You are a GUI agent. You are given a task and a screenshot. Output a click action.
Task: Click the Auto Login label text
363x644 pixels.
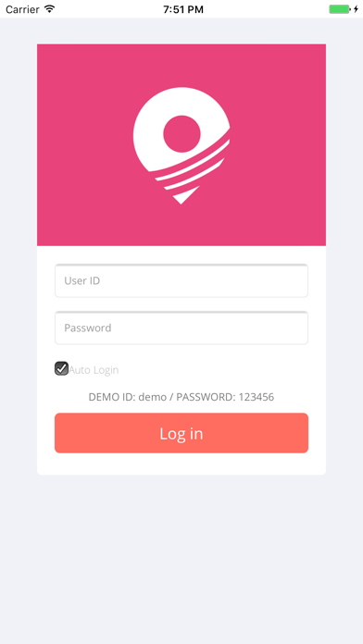(94, 370)
